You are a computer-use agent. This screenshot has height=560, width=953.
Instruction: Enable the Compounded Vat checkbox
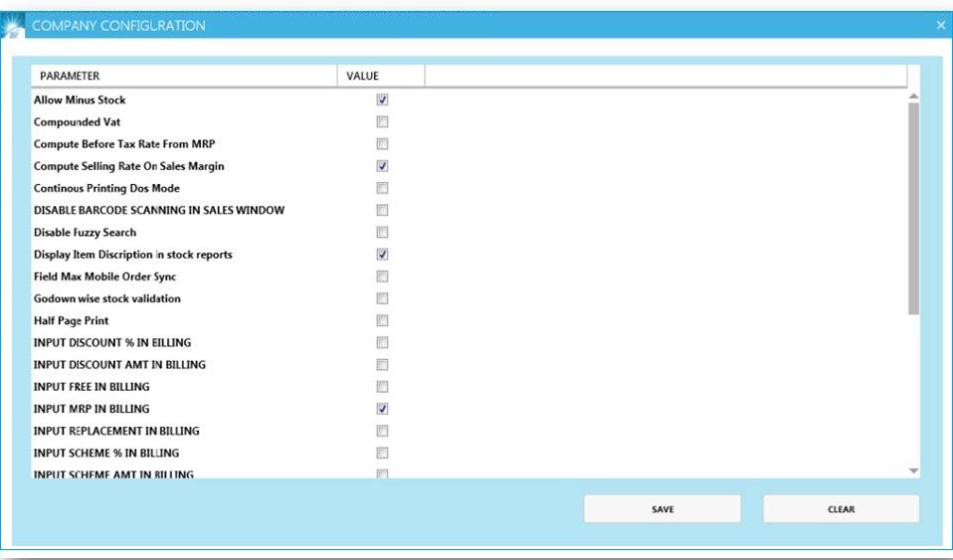click(382, 122)
